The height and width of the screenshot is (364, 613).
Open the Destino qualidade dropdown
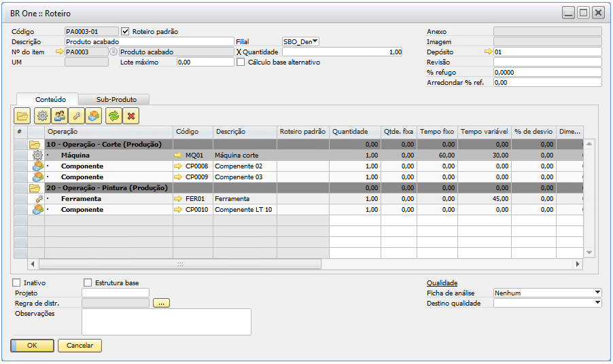click(x=597, y=303)
